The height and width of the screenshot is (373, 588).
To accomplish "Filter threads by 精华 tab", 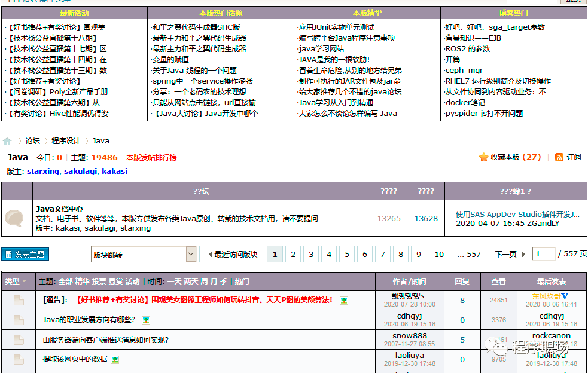I will pyautogui.click(x=82, y=281).
